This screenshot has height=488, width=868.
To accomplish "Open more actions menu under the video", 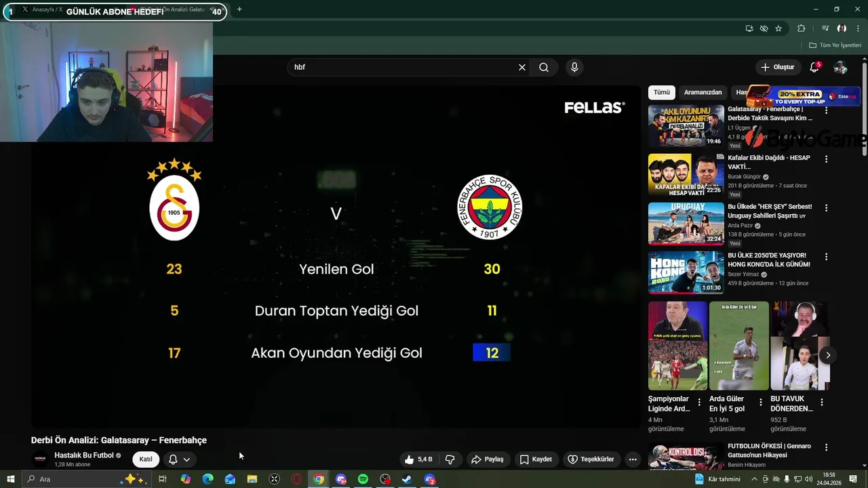I will (x=633, y=460).
